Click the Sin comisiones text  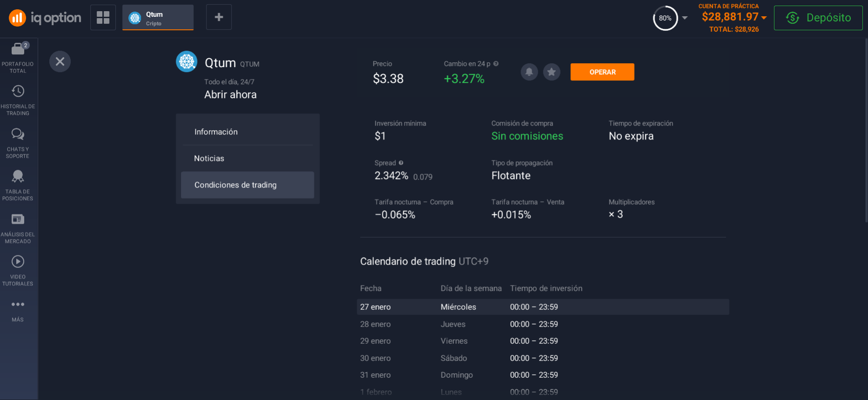tap(527, 136)
